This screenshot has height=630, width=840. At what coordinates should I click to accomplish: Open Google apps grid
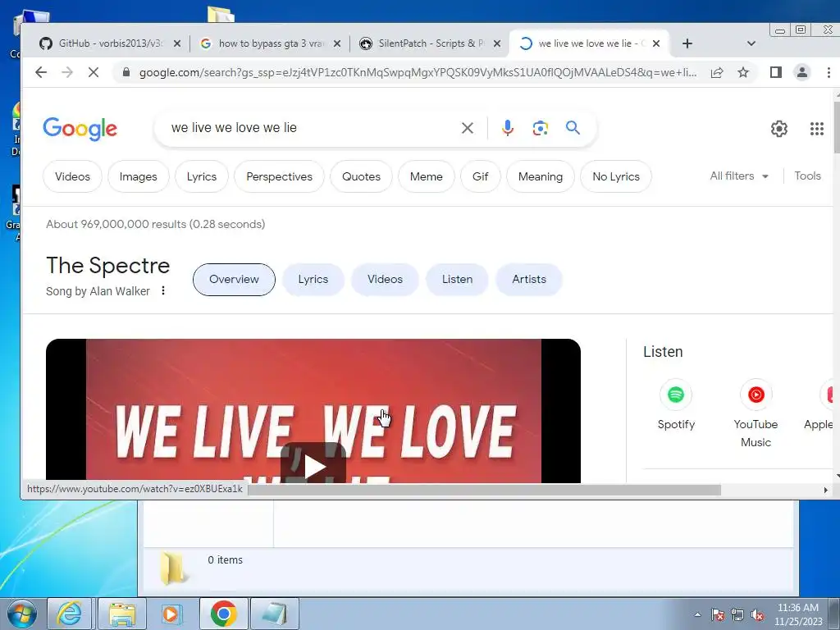(816, 129)
